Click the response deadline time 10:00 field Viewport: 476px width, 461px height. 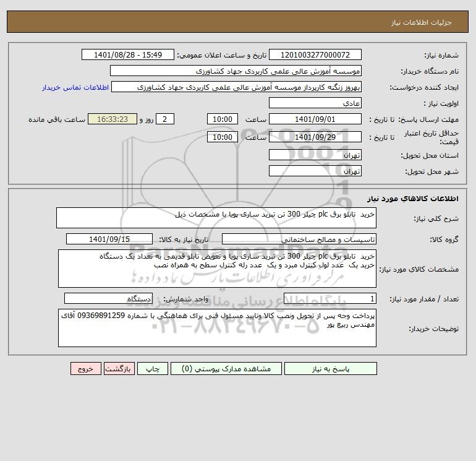click(x=223, y=119)
